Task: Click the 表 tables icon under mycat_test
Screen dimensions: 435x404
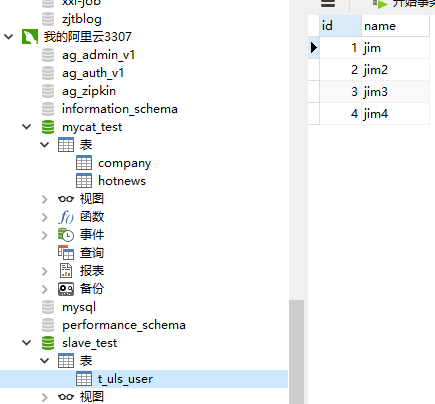Action: (66, 145)
